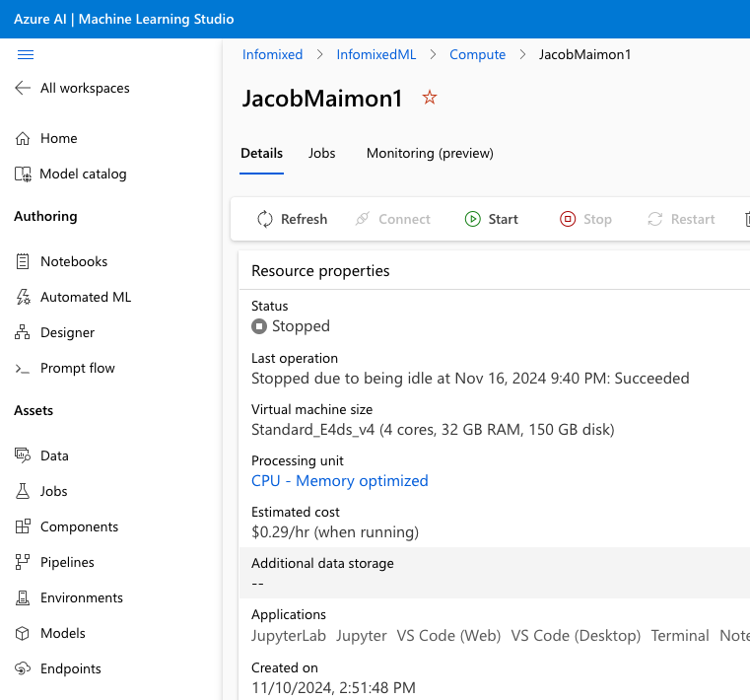This screenshot has height=700, width=750.
Task: Launch the Jupyter application link
Action: tap(362, 636)
